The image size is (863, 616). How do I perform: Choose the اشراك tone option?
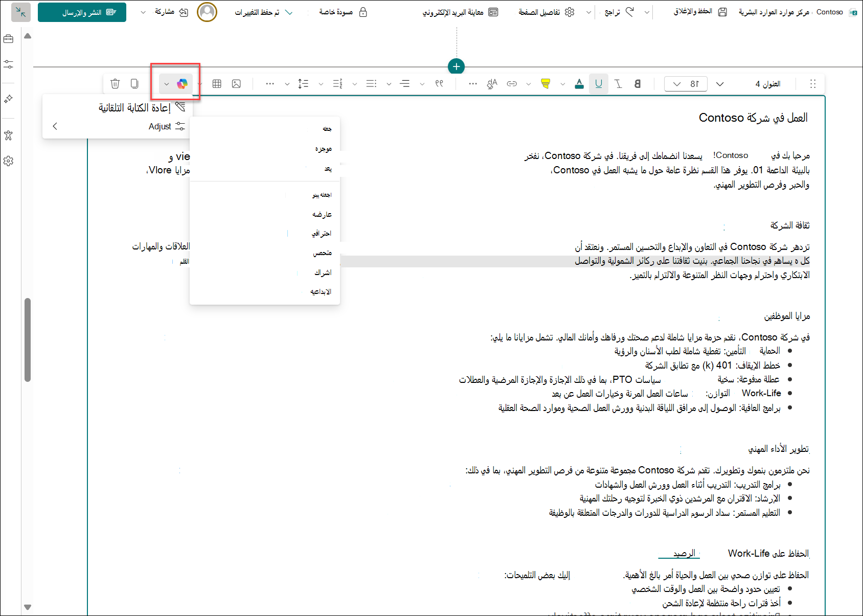(x=265, y=272)
